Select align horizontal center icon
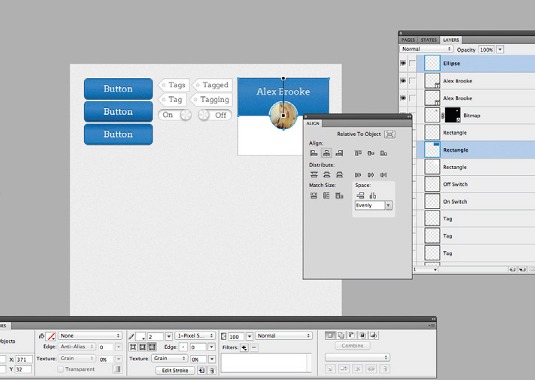Viewport: 535px width, 380px height. click(x=327, y=153)
